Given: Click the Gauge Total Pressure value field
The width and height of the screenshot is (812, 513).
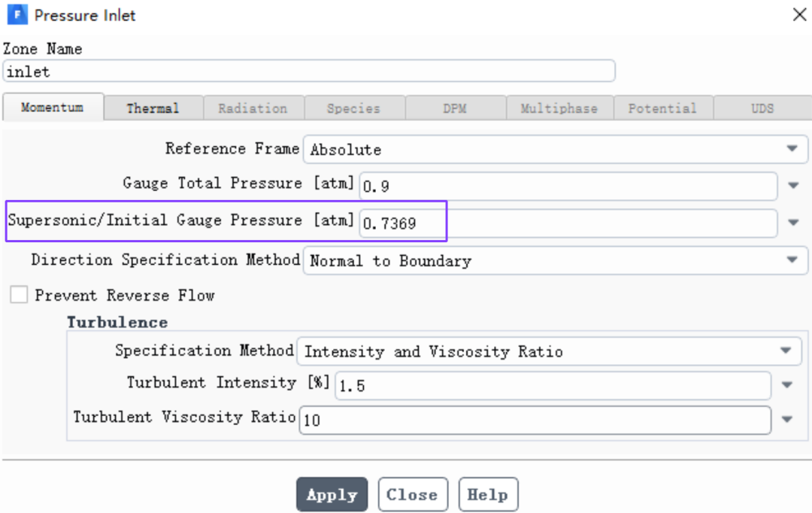Looking at the screenshot, I should (568, 186).
